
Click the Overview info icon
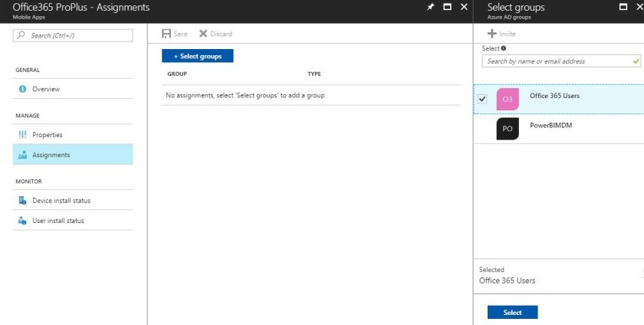[x=22, y=89]
